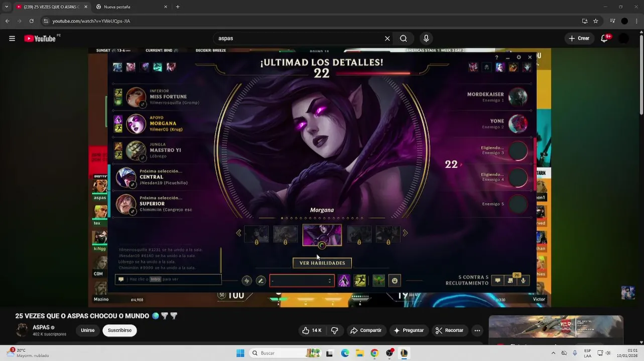The height and width of the screenshot is (361, 644).
Task: Click the Unirse channel membership button
Action: (x=88, y=330)
